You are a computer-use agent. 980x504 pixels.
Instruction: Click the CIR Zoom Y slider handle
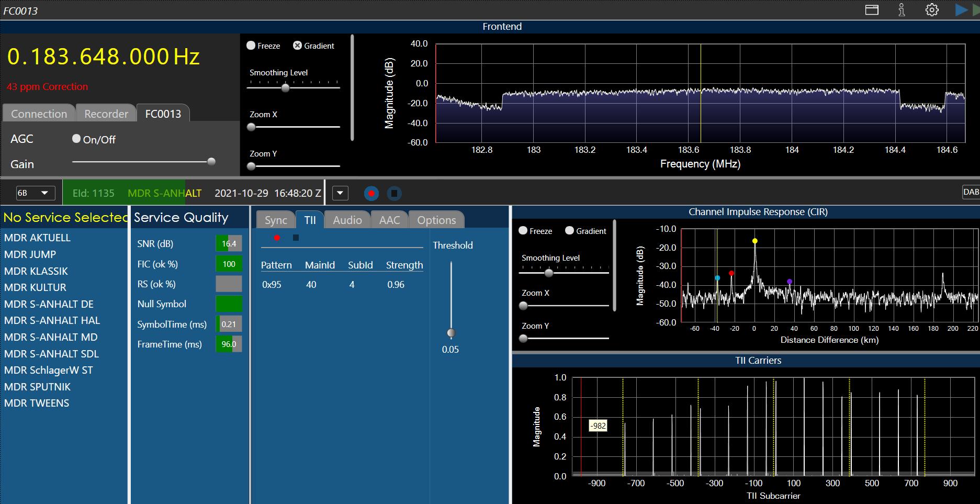click(523, 339)
